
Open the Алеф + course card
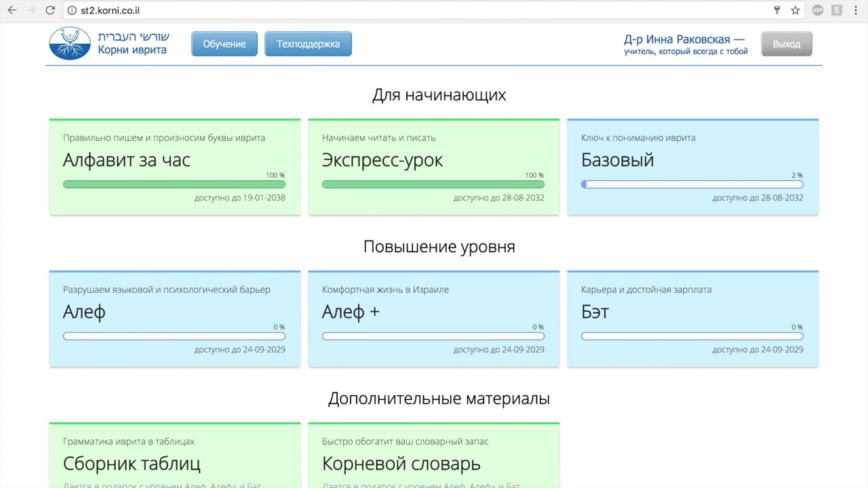point(434,319)
